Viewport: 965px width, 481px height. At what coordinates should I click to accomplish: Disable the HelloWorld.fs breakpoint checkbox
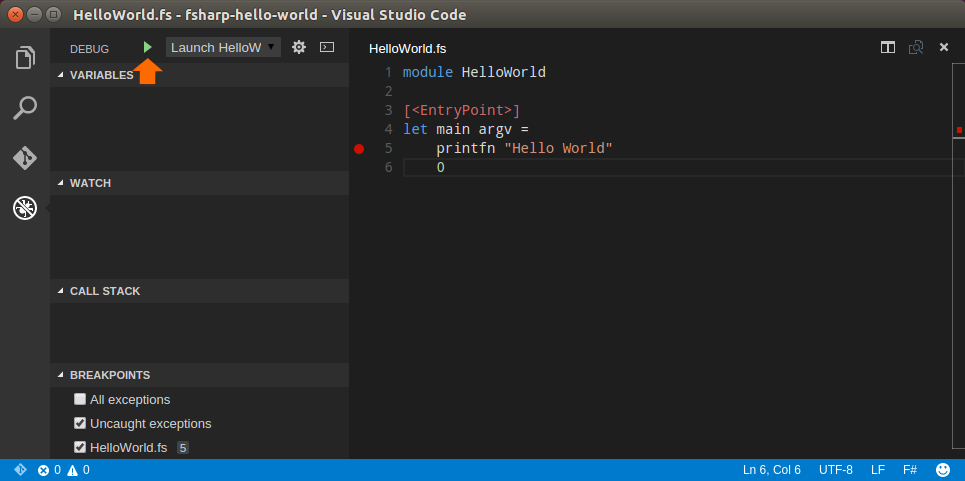pyautogui.click(x=80, y=447)
